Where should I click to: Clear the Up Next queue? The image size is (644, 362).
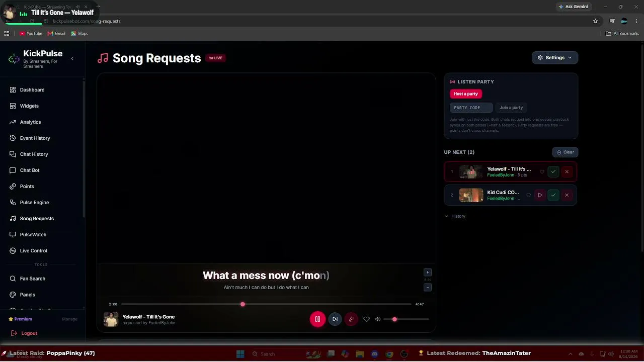[565, 152]
